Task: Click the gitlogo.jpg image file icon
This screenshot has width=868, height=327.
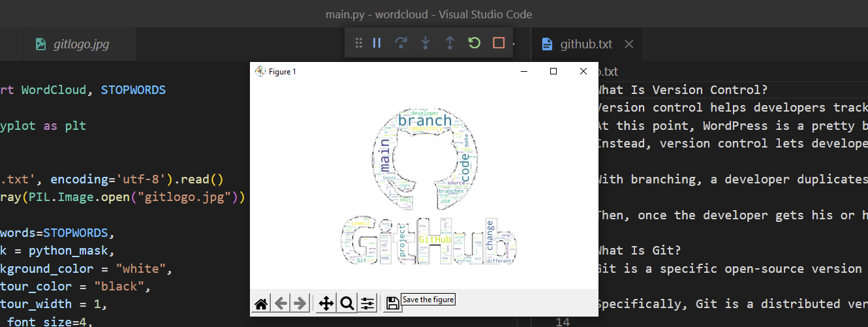Action: (x=41, y=44)
